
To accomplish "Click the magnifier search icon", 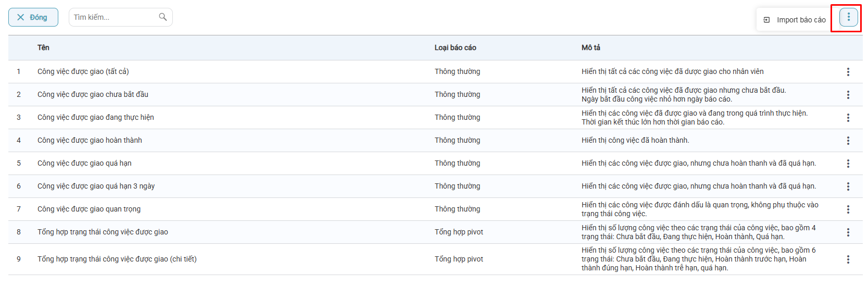I will coord(163,17).
